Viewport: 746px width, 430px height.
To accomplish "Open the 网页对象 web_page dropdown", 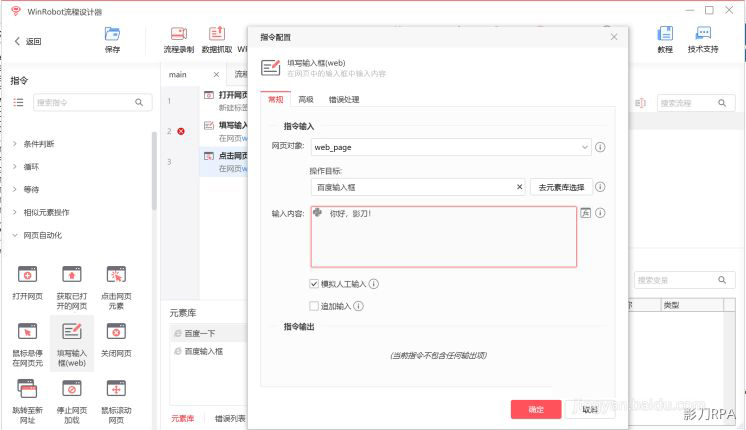I will (x=451, y=147).
